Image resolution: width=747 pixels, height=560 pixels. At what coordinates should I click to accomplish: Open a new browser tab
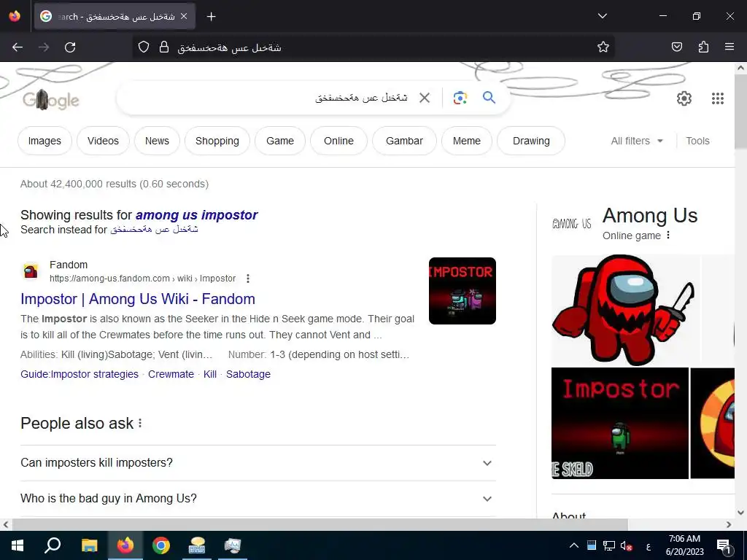(x=211, y=17)
